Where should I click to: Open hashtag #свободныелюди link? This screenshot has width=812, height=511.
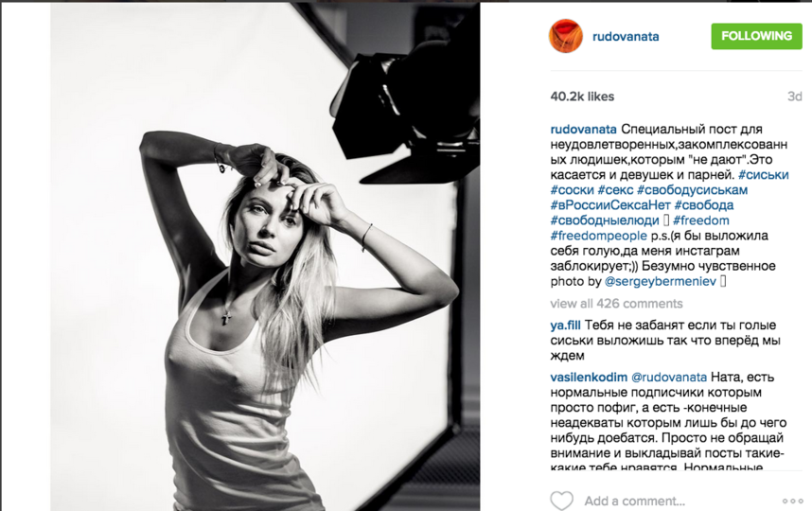pos(605,220)
